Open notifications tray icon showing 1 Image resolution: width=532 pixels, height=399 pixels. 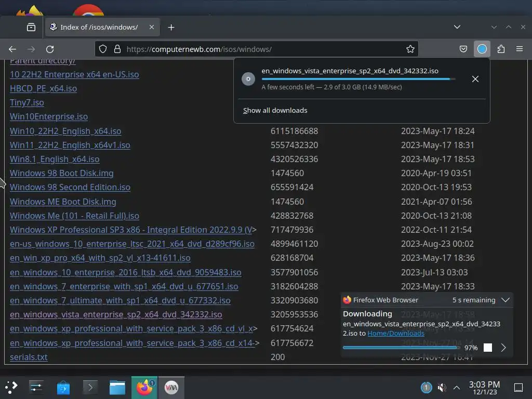click(426, 387)
